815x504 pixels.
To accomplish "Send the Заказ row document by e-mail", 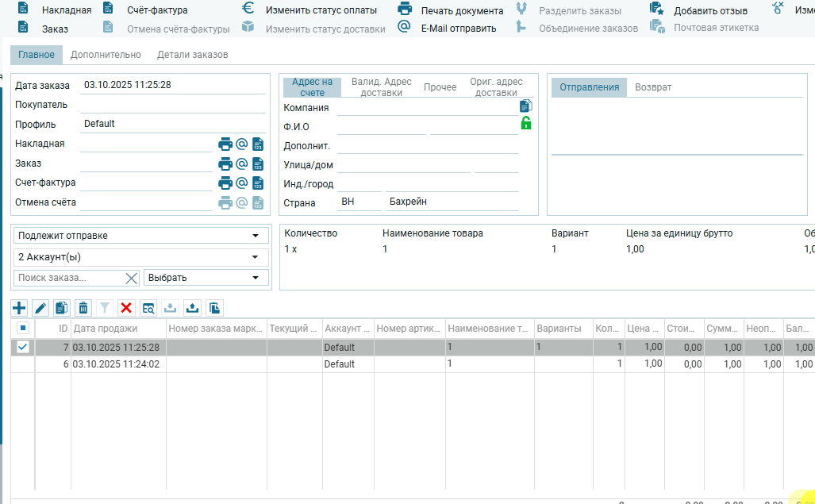I will (x=242, y=164).
